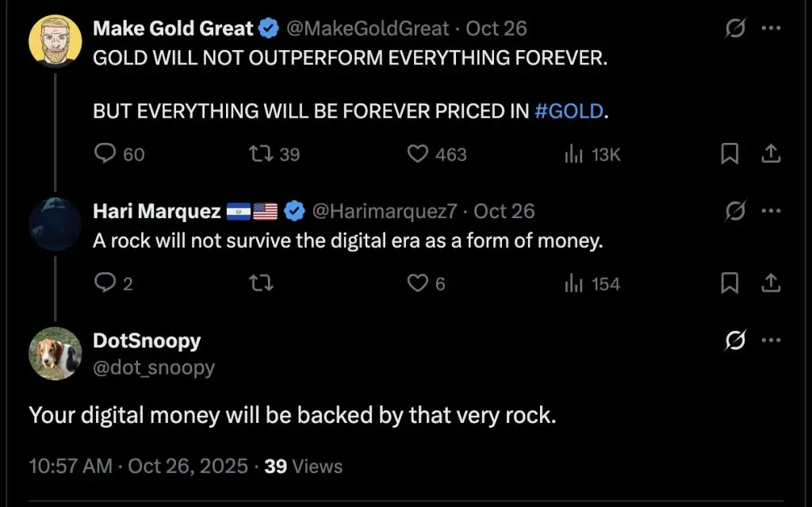
Task: Open the #GOLD hashtag link
Action: click(569, 111)
